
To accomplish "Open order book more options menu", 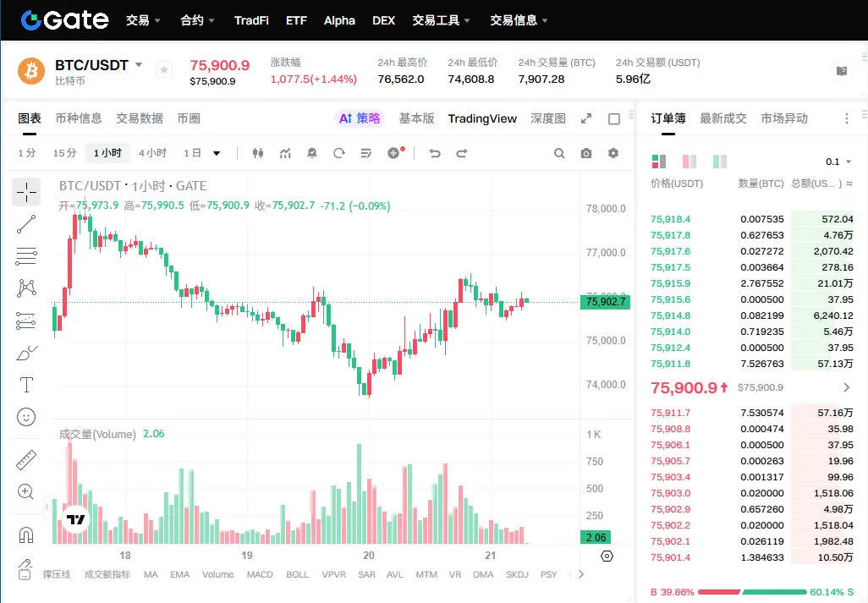I will [x=846, y=118].
